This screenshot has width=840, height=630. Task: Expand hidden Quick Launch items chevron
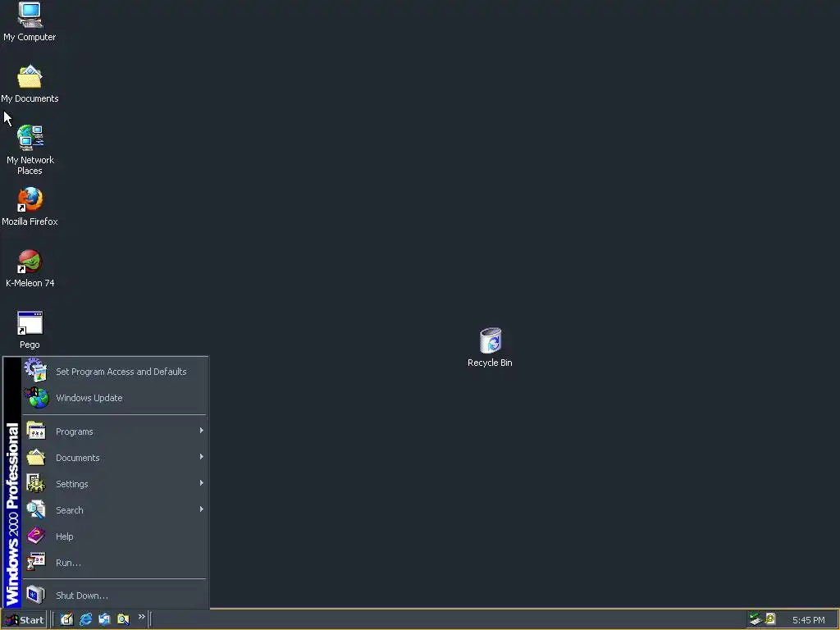pyautogui.click(x=141, y=617)
